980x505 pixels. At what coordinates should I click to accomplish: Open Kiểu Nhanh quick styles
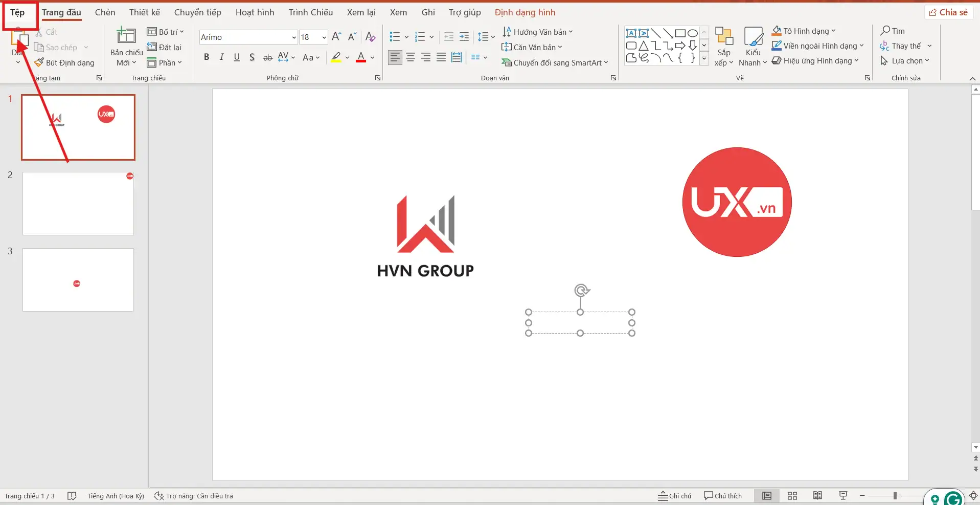[x=753, y=47]
